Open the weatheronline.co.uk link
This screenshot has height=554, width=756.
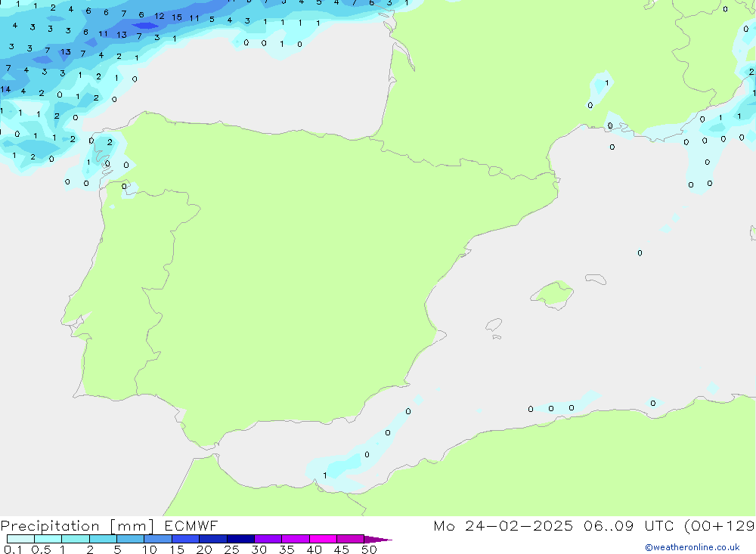coord(692,547)
